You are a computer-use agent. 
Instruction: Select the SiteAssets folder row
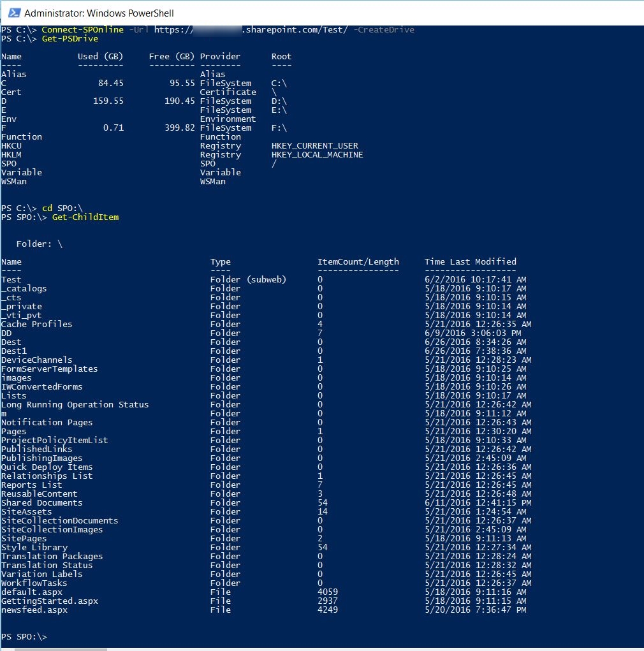click(x=27, y=511)
